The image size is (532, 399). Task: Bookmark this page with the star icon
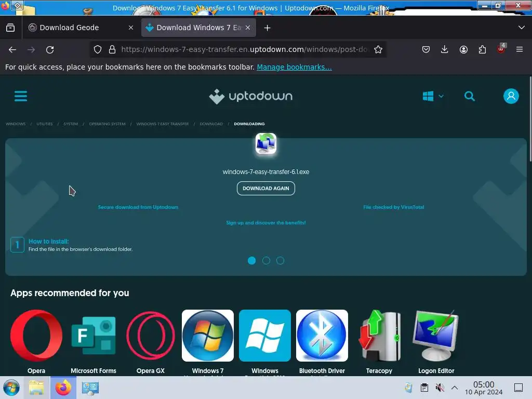pyautogui.click(x=378, y=49)
